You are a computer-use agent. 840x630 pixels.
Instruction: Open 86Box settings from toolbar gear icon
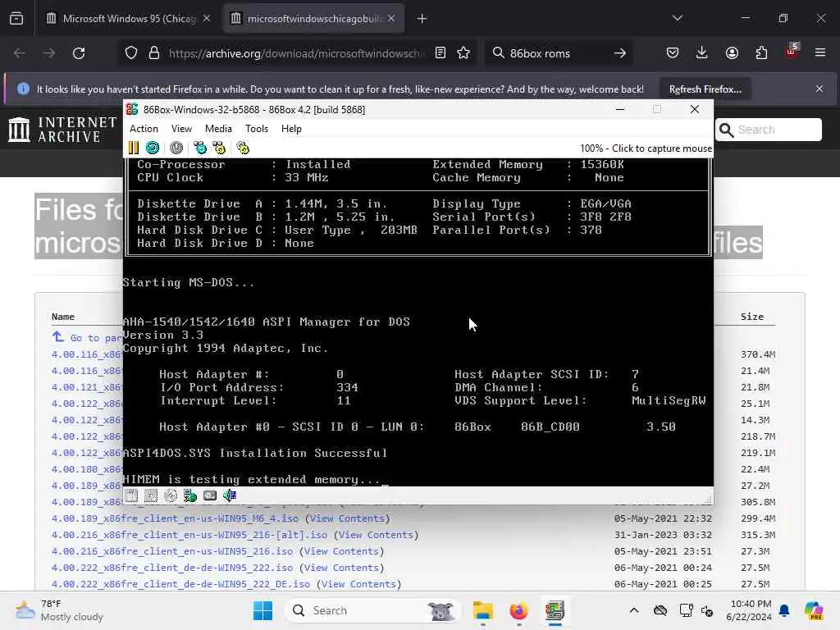click(243, 148)
